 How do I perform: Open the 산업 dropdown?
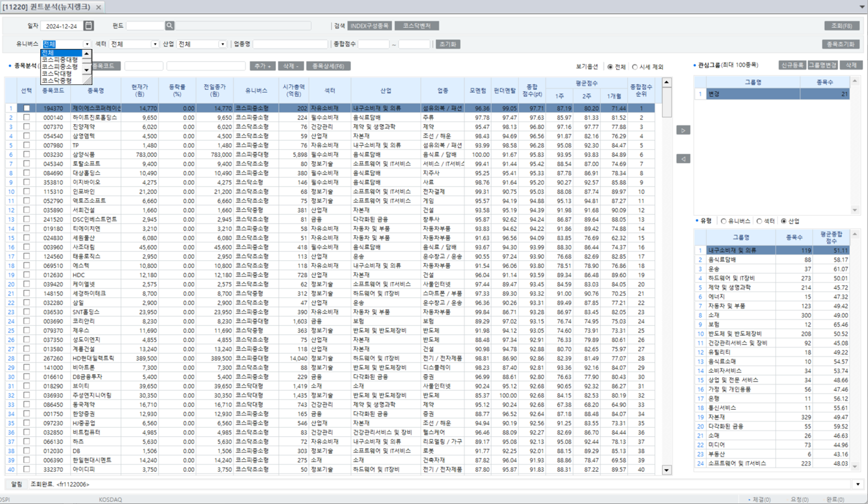(222, 45)
